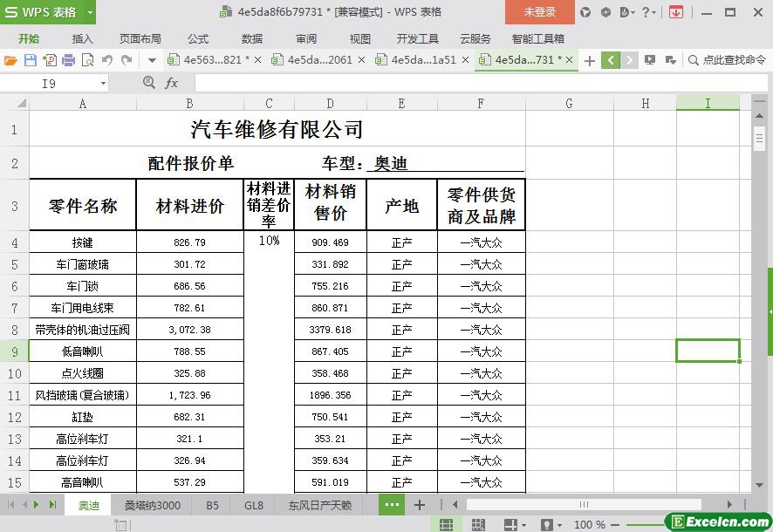This screenshot has height=532, width=773.
Task: Click the plus to add new document tab
Action: [589, 60]
